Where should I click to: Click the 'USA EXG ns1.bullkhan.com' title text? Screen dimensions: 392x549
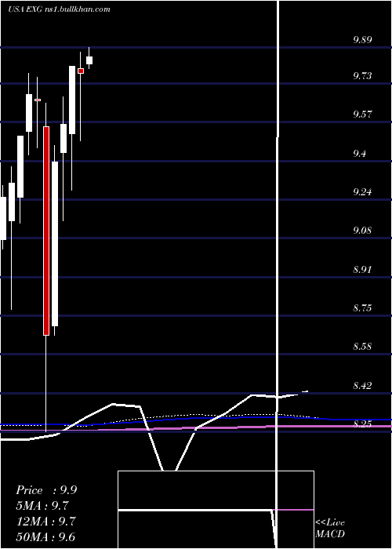pos(59,9)
